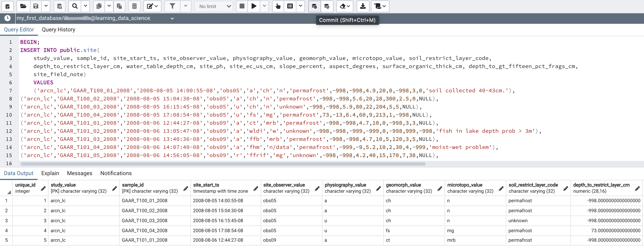Open the Notifications tab
The height and width of the screenshot is (246, 644).
[x=116, y=173]
